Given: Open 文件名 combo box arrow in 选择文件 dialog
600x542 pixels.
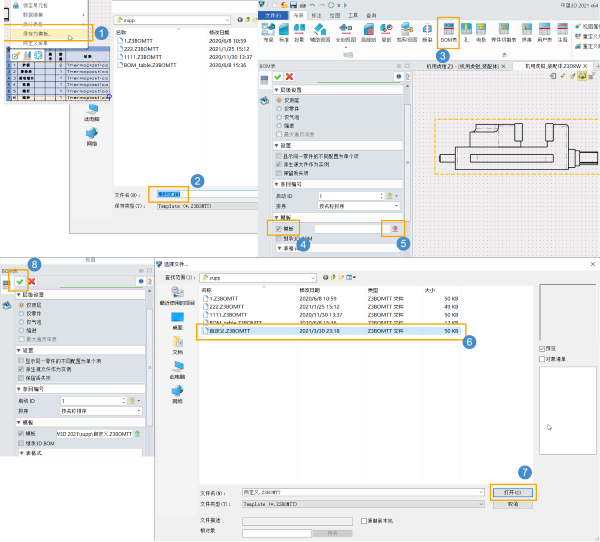Looking at the screenshot, I should [481, 492].
